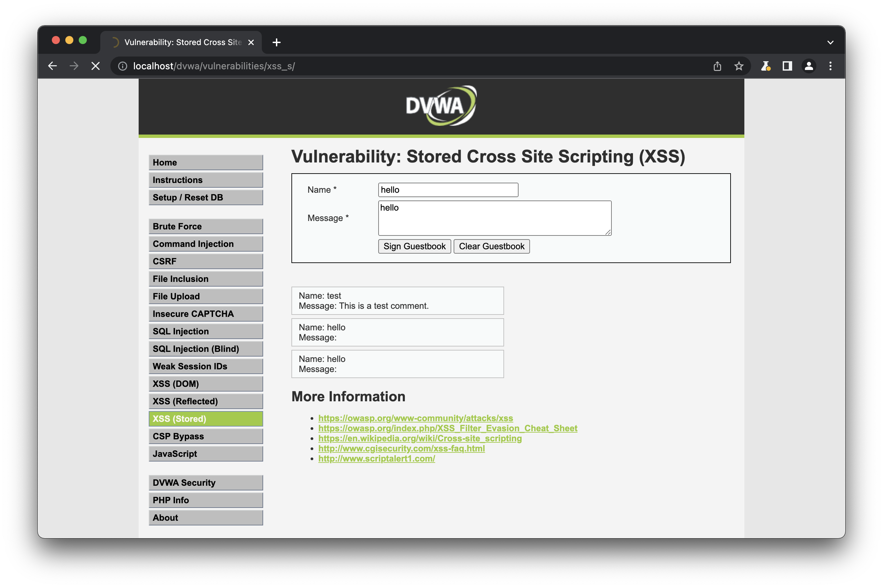Screen dimensions: 883x588
Task: Click the Sign Guestbook button
Action: pos(414,246)
